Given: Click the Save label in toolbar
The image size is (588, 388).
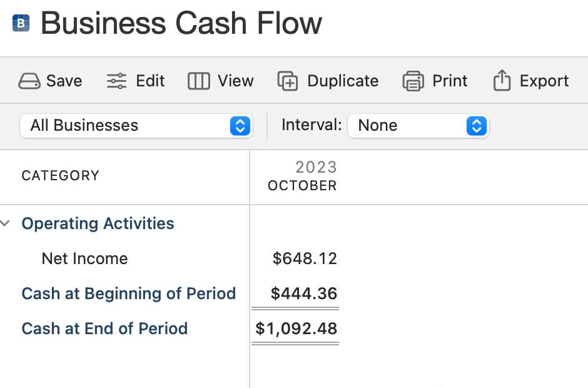Looking at the screenshot, I should [x=64, y=81].
